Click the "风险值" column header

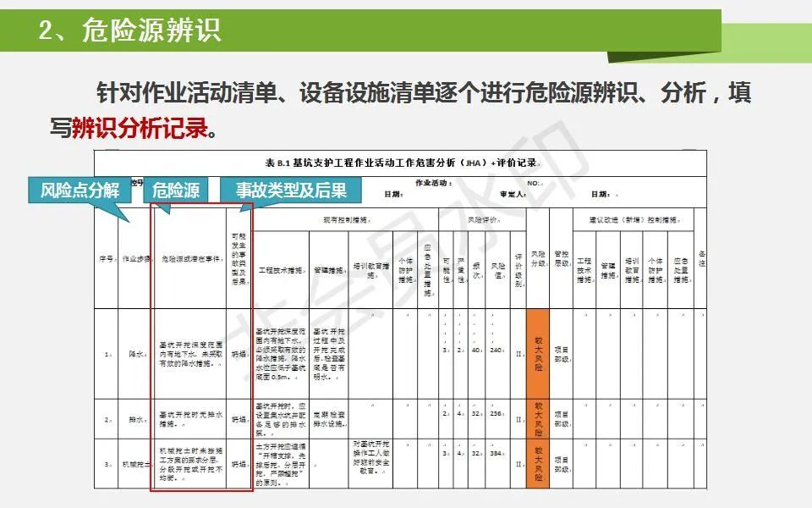tap(497, 270)
